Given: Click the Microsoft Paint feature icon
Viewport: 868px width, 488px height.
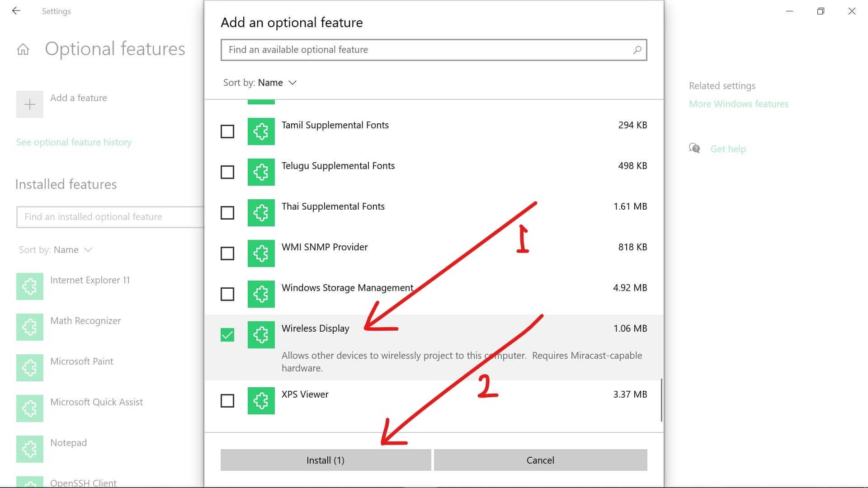Looking at the screenshot, I should tap(30, 368).
